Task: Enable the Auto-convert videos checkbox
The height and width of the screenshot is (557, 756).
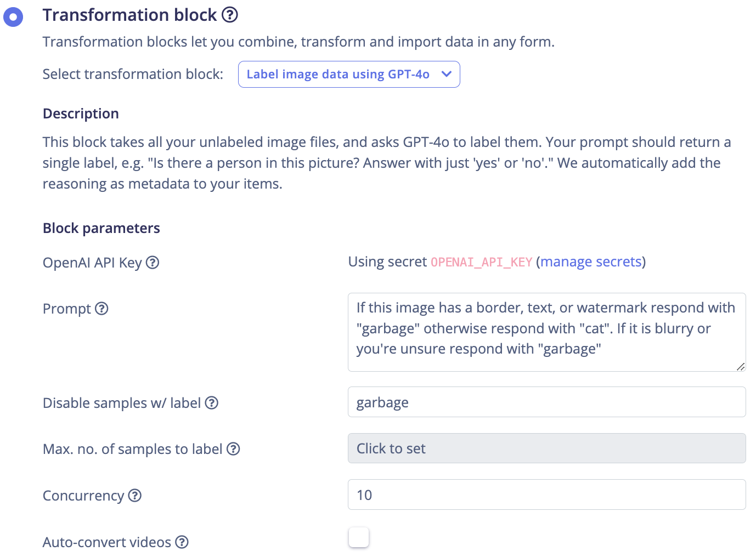Action: point(359,537)
